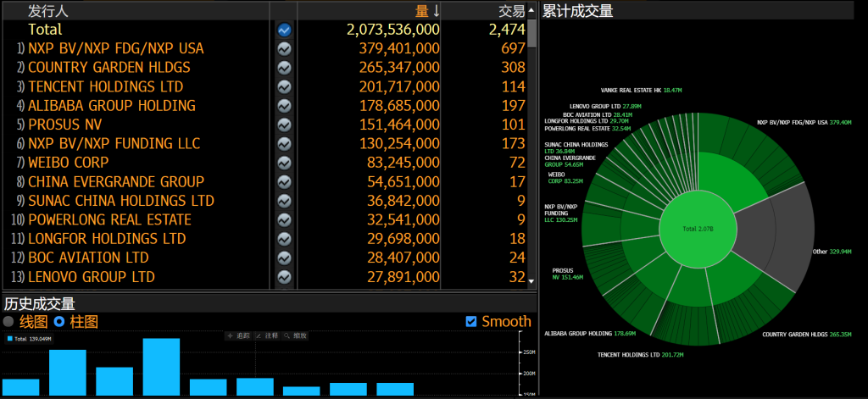The image size is (868, 399).
Task: Click the 交易 trades column header
Action: point(510,10)
